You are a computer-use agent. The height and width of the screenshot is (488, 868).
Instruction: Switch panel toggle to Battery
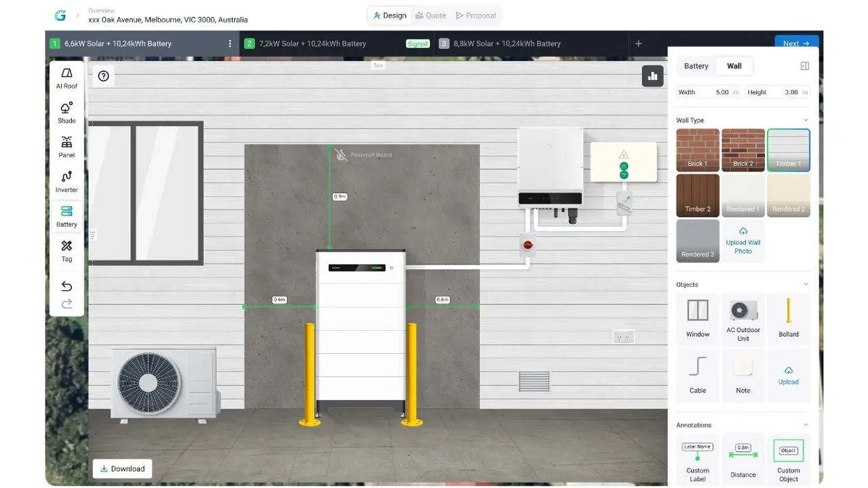click(x=696, y=66)
